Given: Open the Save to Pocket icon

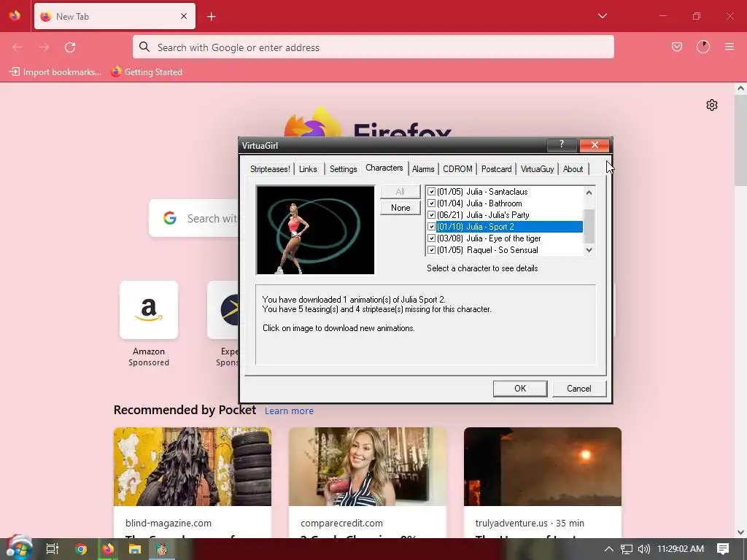Looking at the screenshot, I should coord(676,47).
